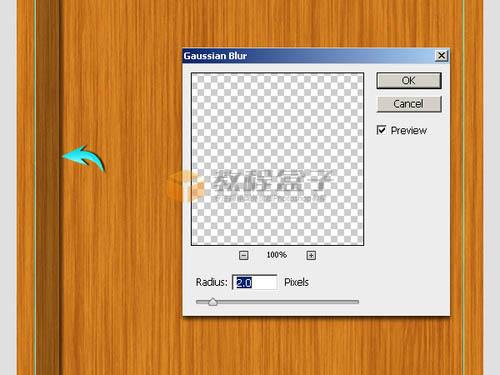Click the Radius input field

tap(255, 282)
